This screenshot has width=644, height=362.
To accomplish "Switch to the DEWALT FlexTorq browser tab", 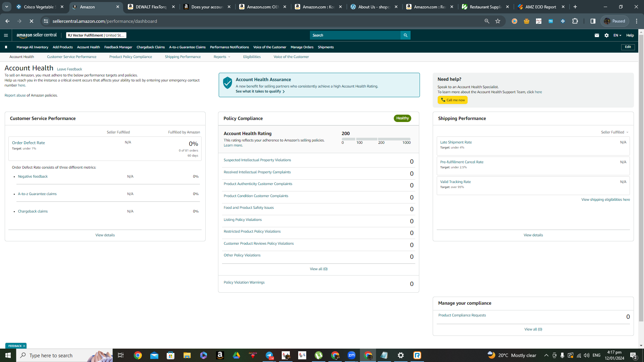I will tap(151, 7).
